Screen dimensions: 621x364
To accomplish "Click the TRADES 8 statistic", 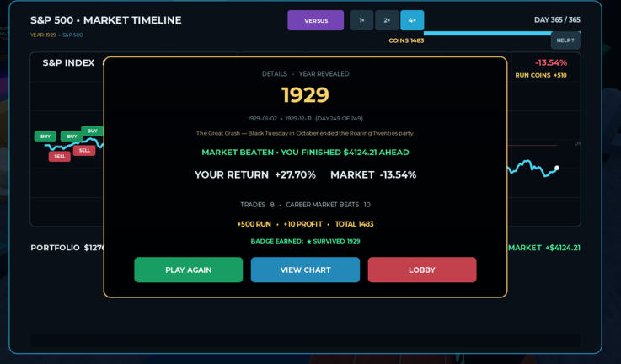I will (x=257, y=205).
